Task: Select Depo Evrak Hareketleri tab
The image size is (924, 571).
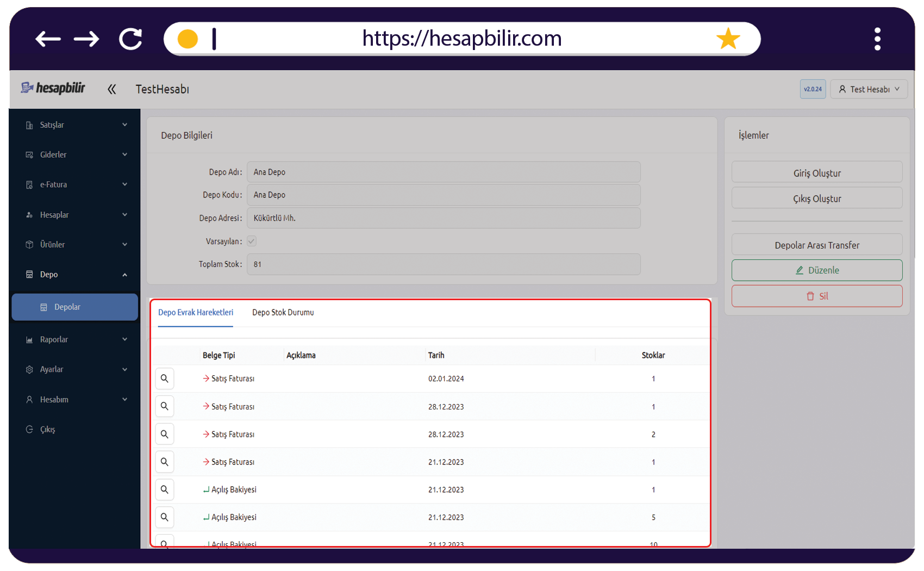Action: click(196, 312)
